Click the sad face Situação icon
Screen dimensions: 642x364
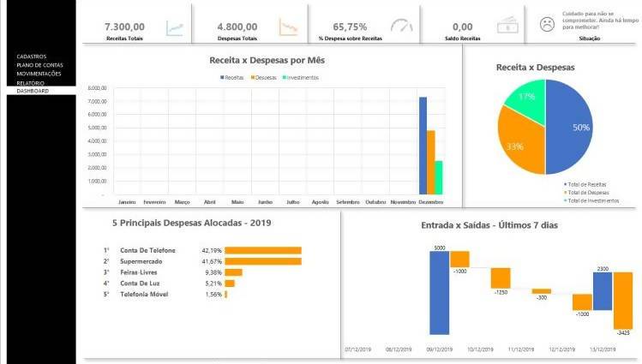click(547, 25)
